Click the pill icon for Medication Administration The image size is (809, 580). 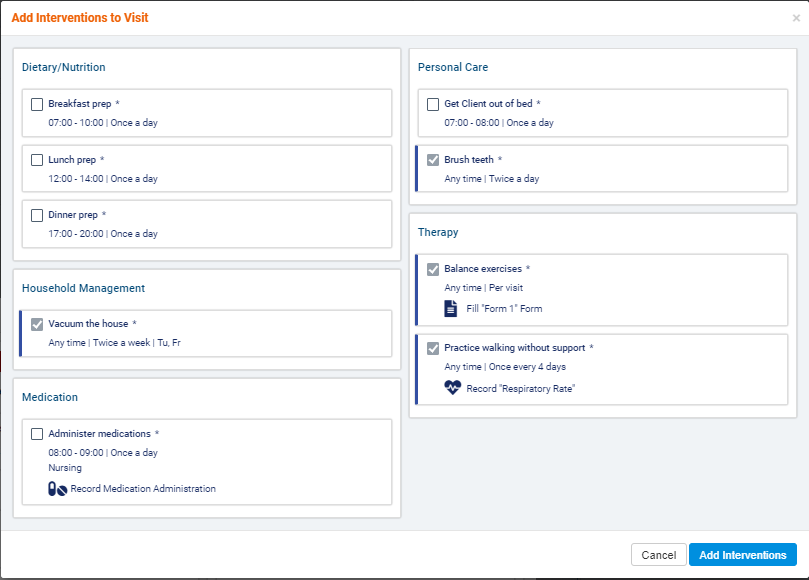[x=58, y=489]
